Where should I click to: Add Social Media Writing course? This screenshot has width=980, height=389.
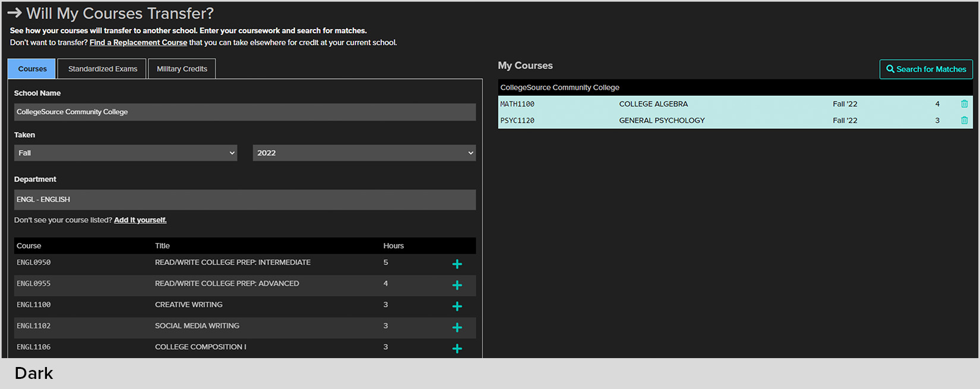click(457, 328)
